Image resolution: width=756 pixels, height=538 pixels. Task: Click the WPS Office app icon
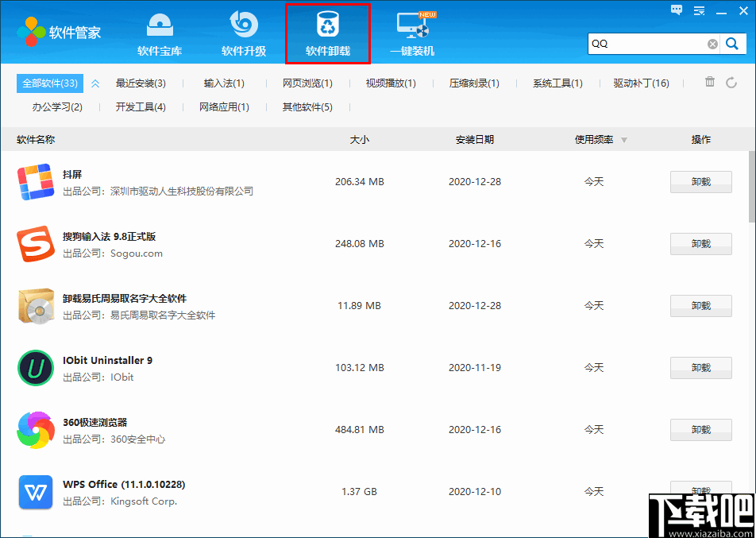click(x=35, y=491)
